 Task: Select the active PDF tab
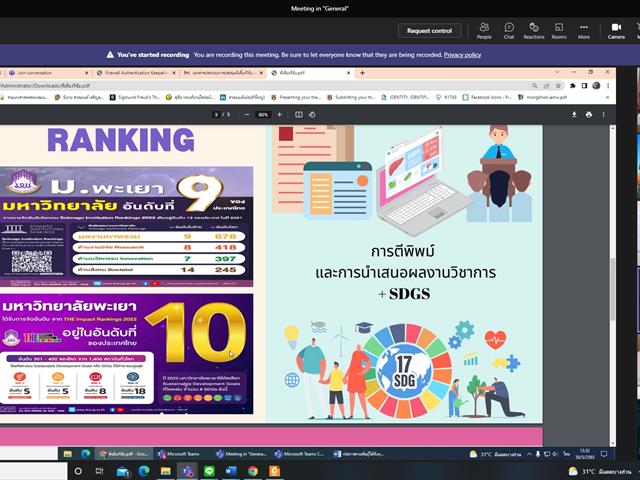click(x=310, y=73)
